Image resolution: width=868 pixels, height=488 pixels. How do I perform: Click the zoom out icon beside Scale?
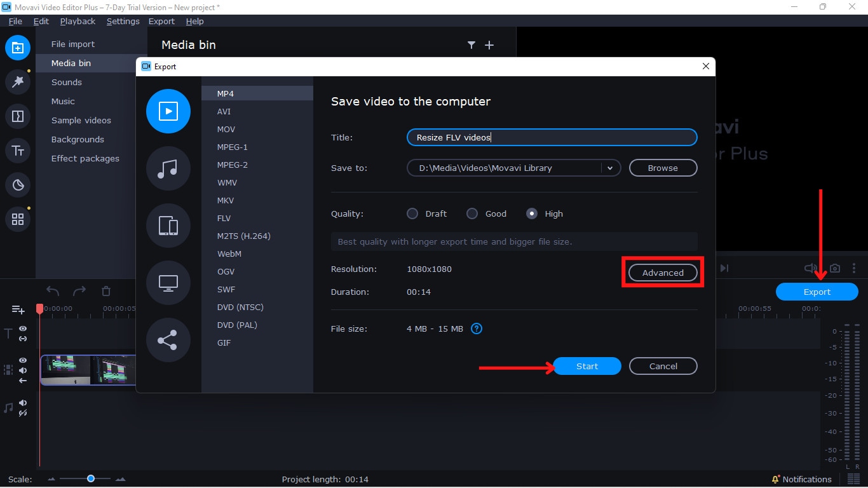pos(51,479)
